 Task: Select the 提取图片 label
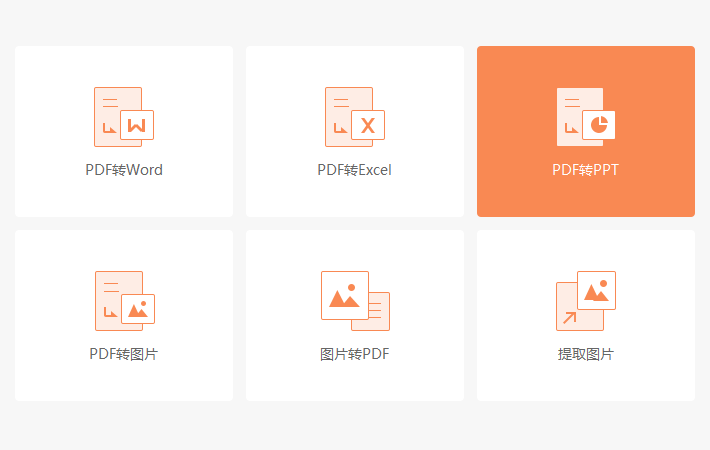[x=585, y=354]
